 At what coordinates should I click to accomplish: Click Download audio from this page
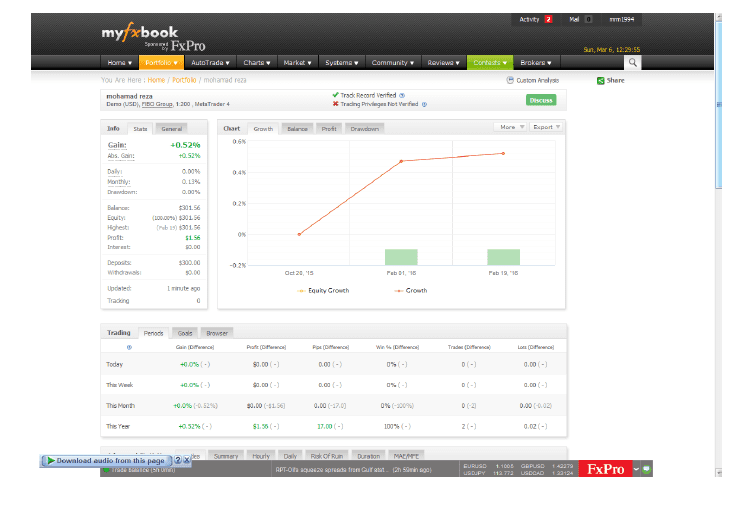(x=110, y=460)
